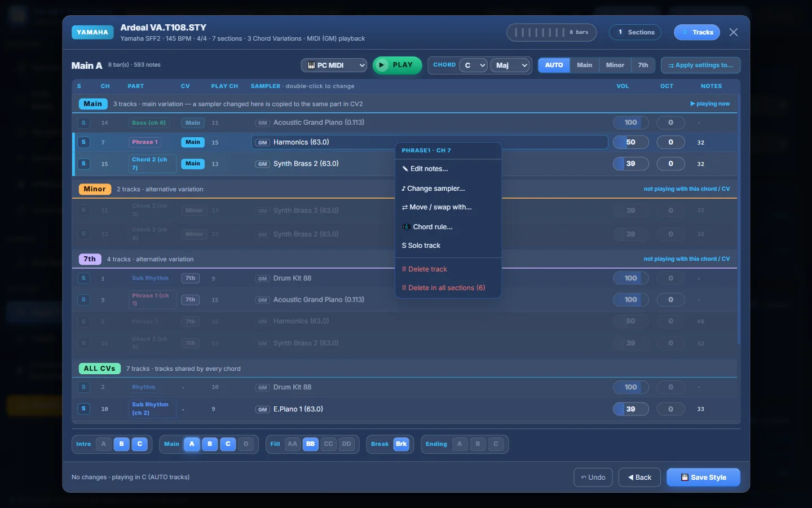This screenshot has width=812, height=508.
Task: Choose Delete track in the context menu
Action: [448, 269]
